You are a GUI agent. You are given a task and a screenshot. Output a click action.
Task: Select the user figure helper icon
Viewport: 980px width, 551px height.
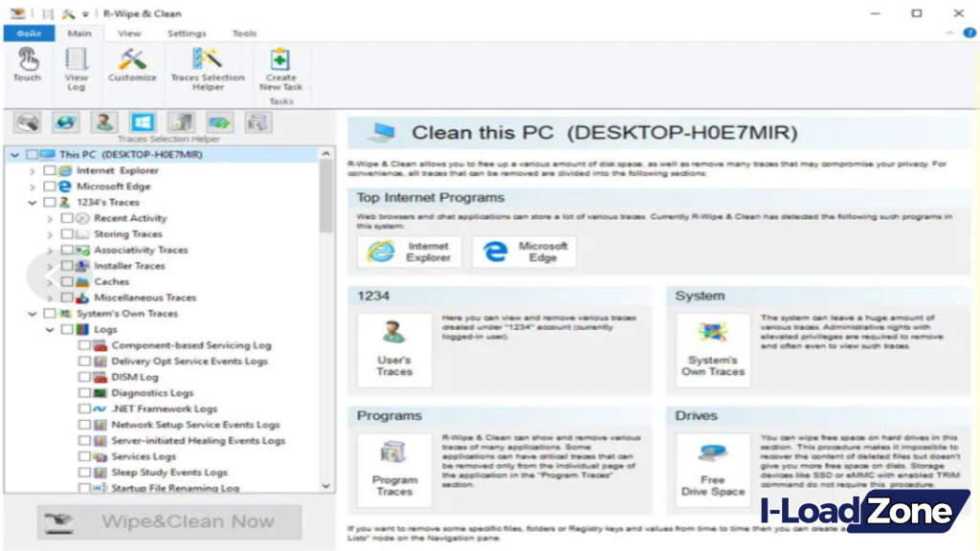coord(103,122)
